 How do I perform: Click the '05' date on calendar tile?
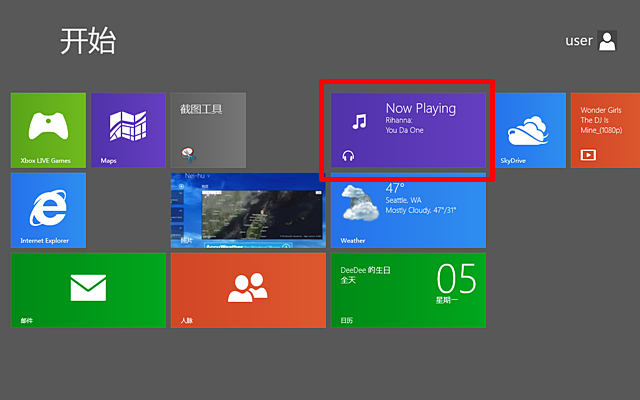456,278
